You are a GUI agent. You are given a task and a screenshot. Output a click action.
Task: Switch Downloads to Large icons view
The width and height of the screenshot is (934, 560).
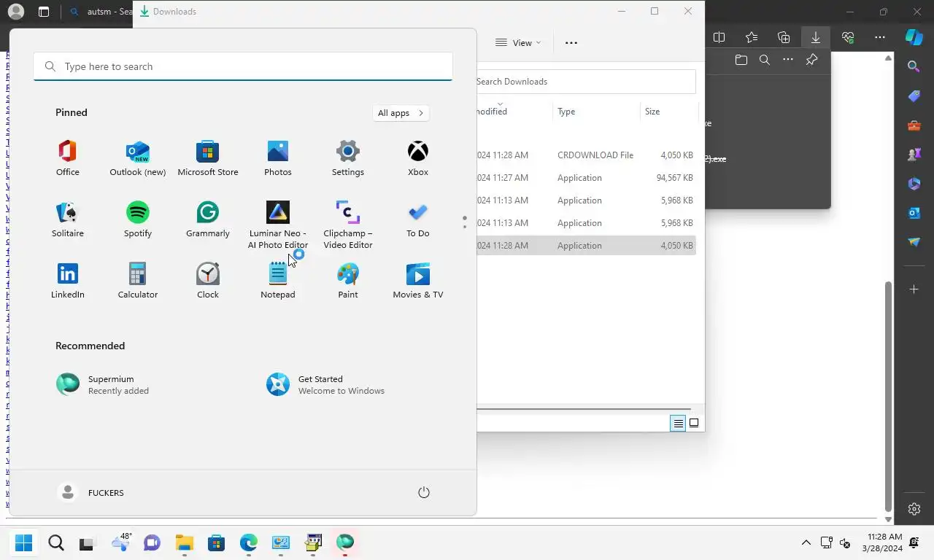coord(694,423)
